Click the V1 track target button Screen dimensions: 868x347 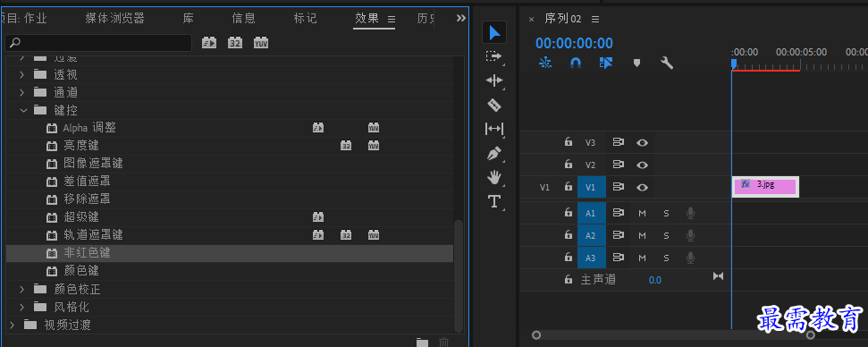tap(591, 187)
